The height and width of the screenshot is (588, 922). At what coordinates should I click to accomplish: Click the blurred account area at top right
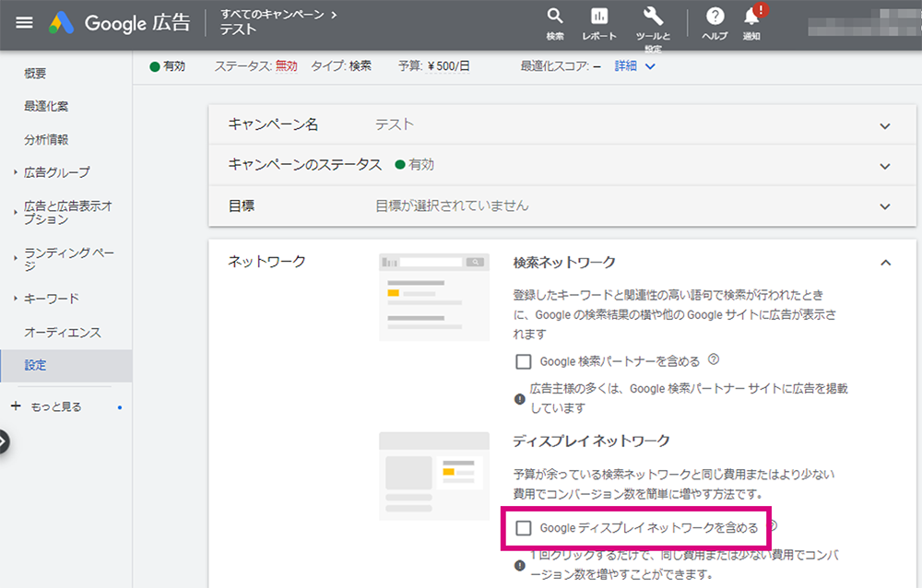865,25
